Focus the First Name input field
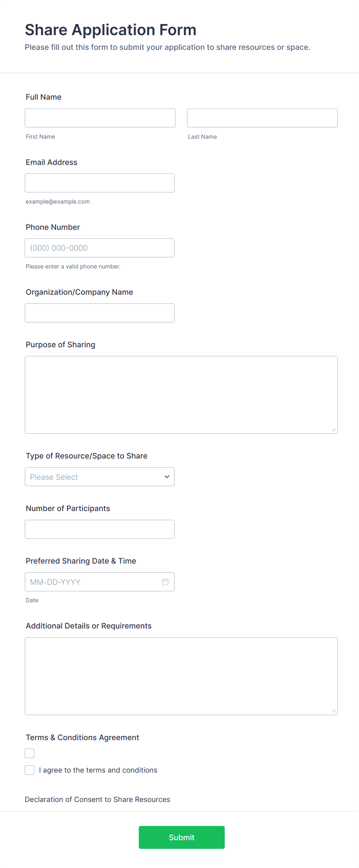This screenshot has height=868, width=359. [x=100, y=118]
